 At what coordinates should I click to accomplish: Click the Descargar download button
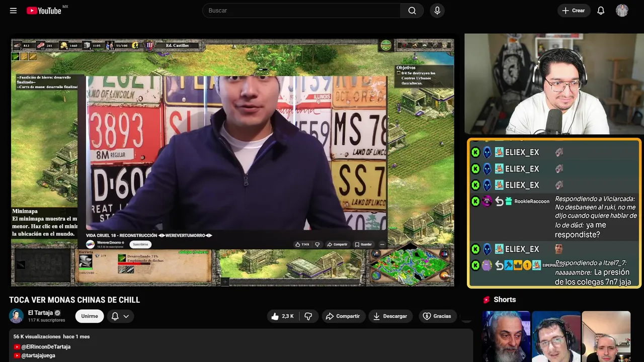390,316
